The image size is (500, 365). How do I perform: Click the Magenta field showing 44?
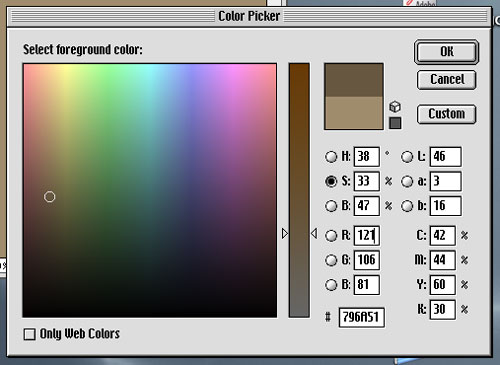coord(443,260)
